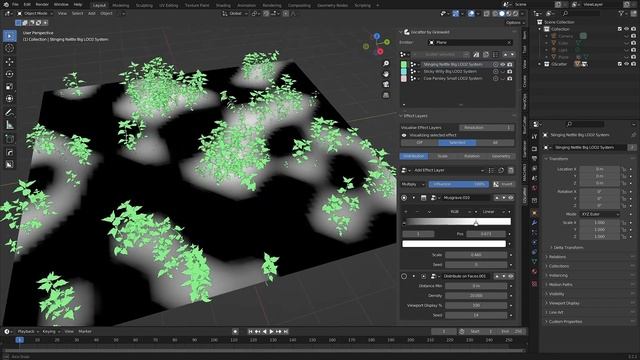Select the Select Box tool in left toolbar
The height and width of the screenshot is (360, 640).
[x=9, y=36]
